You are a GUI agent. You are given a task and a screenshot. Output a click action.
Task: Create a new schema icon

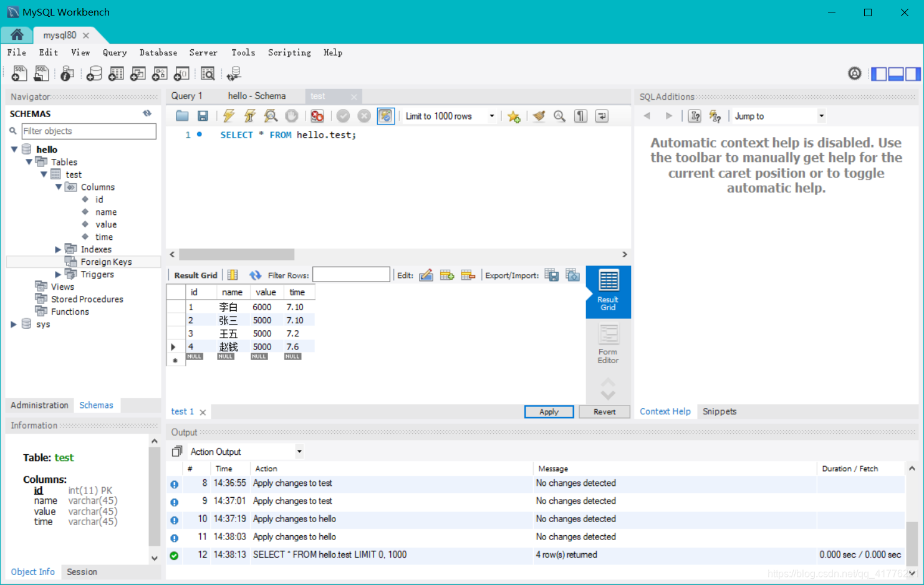coord(94,74)
